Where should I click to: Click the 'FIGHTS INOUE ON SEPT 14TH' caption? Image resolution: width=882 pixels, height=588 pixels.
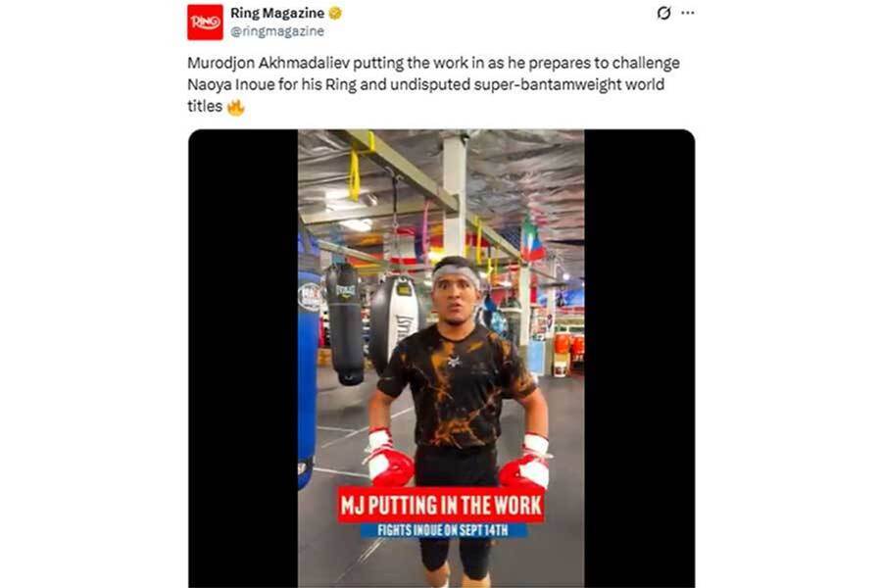[x=443, y=530]
